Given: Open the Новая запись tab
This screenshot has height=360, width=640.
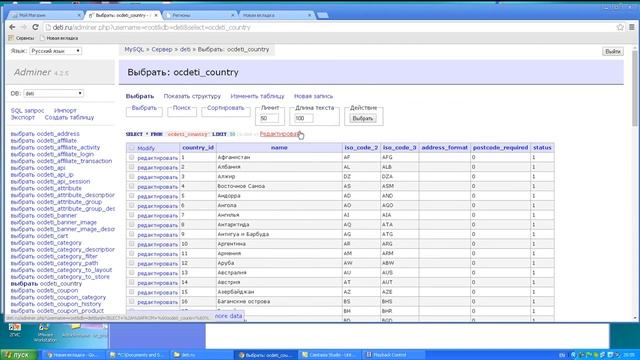Looking at the screenshot, I should (x=313, y=96).
